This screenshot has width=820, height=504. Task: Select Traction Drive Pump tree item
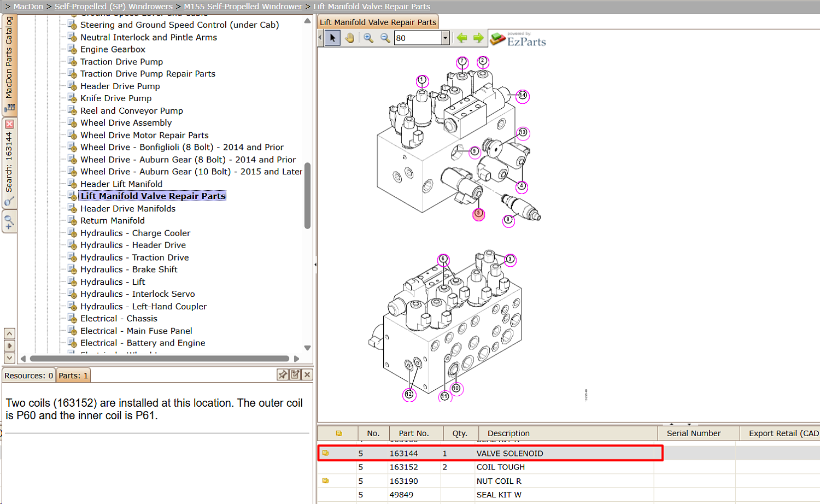coord(121,62)
